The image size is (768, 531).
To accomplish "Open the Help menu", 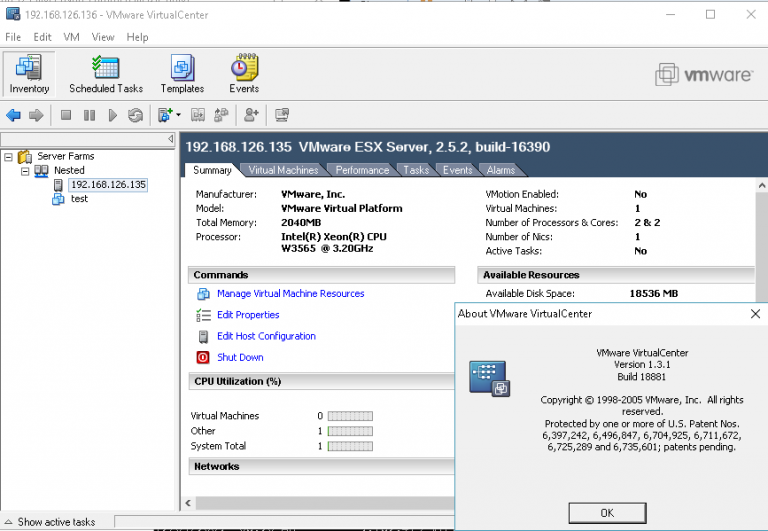I will pyautogui.click(x=137, y=37).
